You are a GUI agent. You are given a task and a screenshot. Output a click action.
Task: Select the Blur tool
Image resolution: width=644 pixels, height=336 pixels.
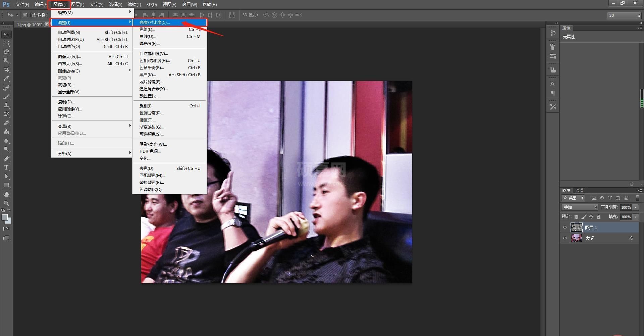pos(6,140)
